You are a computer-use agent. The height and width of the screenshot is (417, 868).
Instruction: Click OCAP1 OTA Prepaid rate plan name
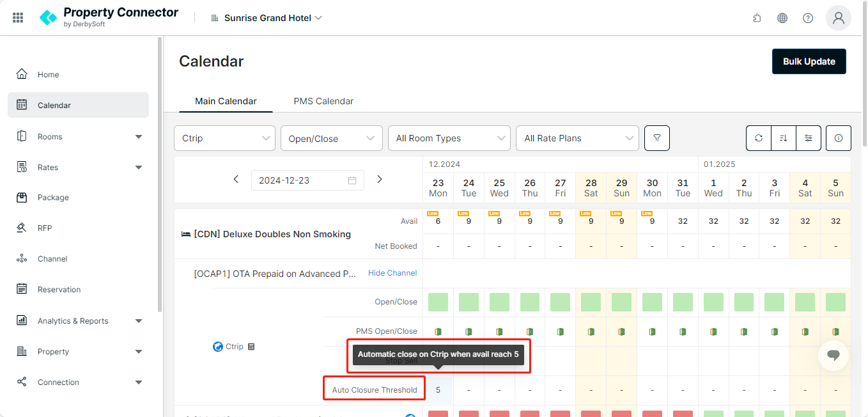point(275,274)
